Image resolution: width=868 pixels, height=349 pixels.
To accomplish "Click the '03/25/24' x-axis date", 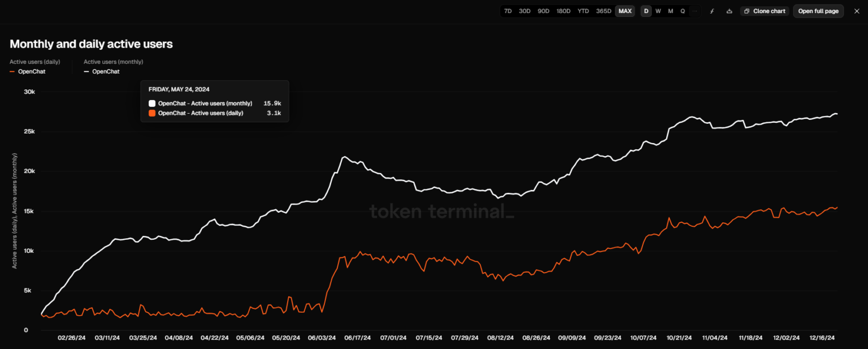I will tap(143, 338).
